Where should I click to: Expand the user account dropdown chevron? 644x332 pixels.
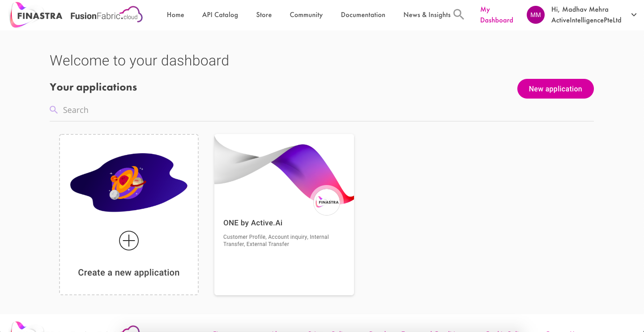(x=634, y=15)
